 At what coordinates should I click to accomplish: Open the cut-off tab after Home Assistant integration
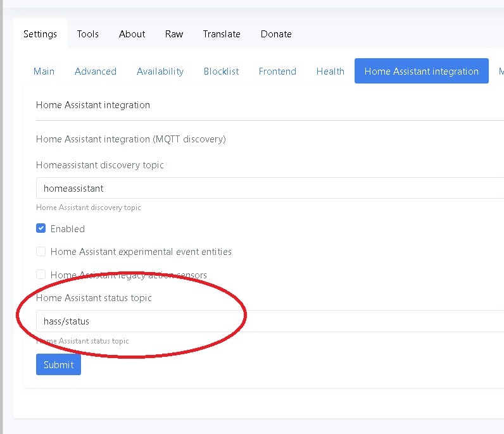click(500, 71)
